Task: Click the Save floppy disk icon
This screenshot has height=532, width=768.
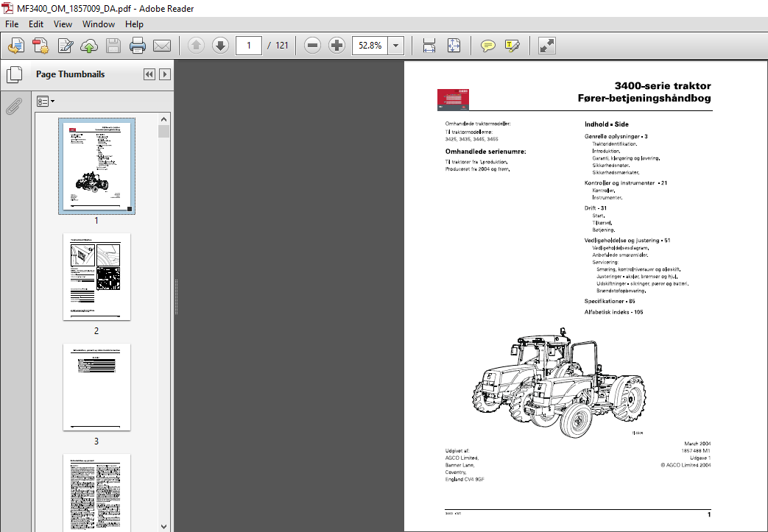Action: [113, 46]
